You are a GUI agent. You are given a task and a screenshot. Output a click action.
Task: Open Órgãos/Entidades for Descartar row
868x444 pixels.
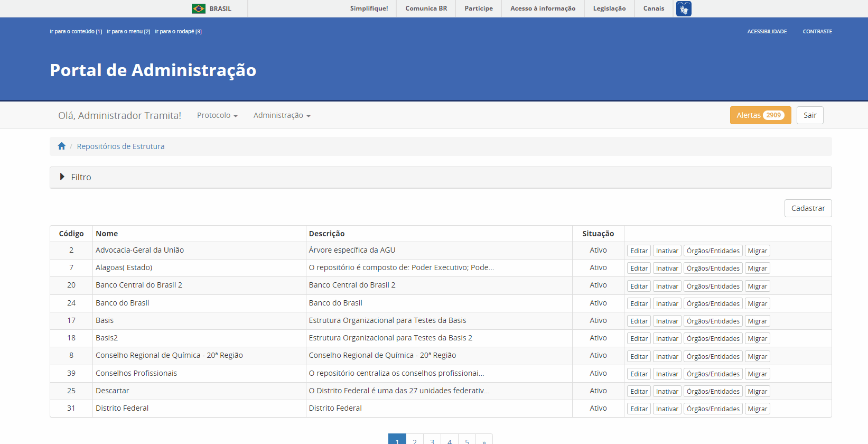point(713,392)
